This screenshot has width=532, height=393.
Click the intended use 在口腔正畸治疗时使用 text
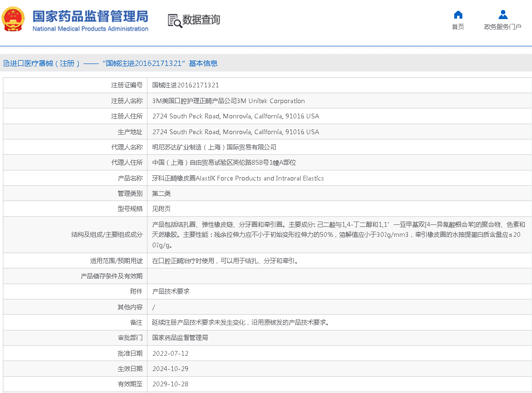[x=225, y=261]
